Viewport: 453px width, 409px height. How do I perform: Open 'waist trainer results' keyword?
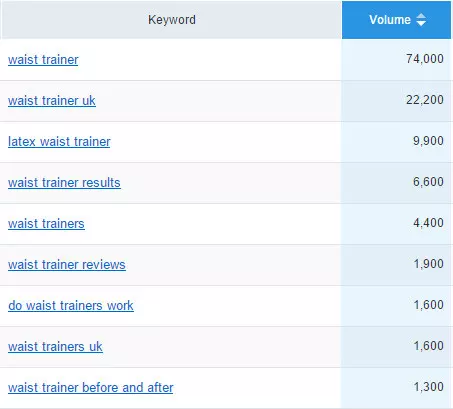point(64,183)
